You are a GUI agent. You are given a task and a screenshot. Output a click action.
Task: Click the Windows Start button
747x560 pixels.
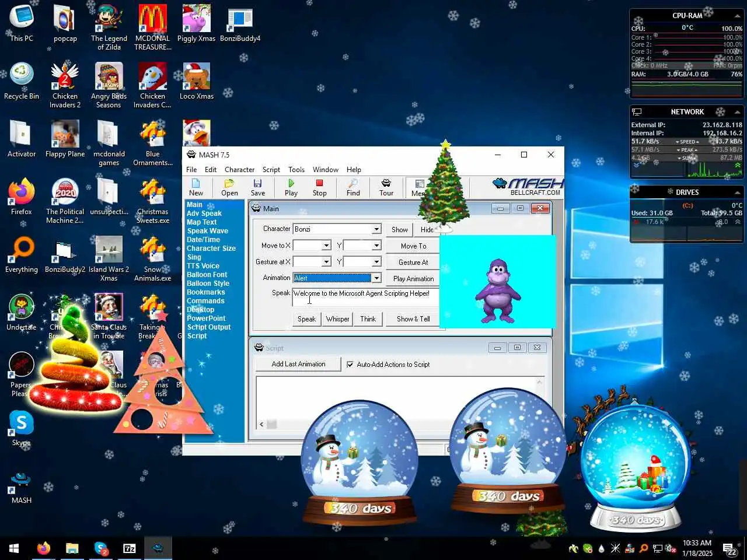(14, 548)
